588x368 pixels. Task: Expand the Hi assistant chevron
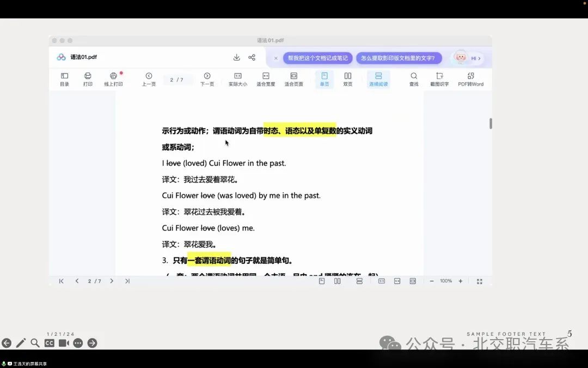click(x=476, y=58)
